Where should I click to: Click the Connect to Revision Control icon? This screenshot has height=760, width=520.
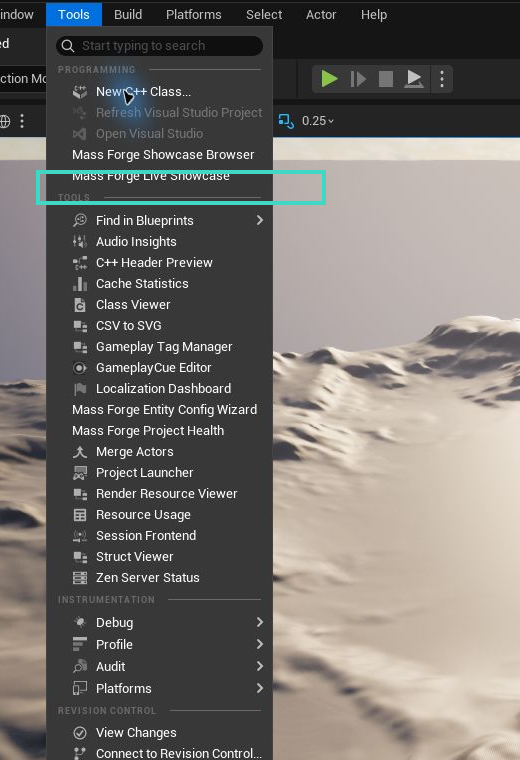pyautogui.click(x=79, y=753)
